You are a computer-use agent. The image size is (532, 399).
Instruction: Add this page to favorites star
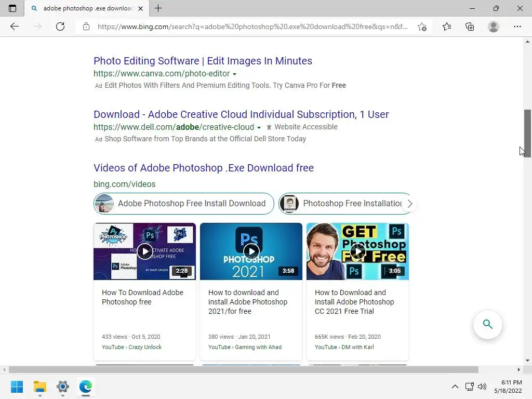(x=422, y=26)
